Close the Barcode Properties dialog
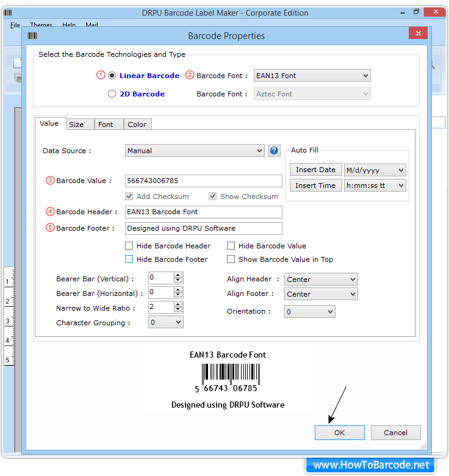The height and width of the screenshot is (476, 449). pyautogui.click(x=418, y=34)
